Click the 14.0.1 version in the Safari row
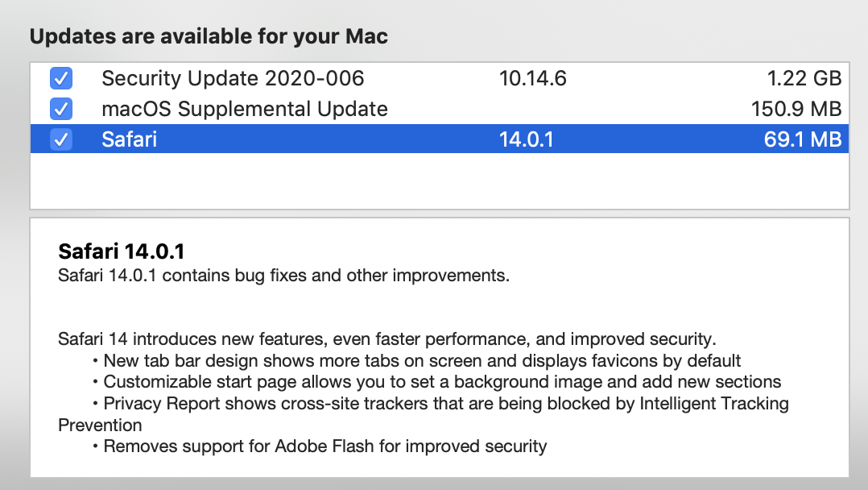The width and height of the screenshot is (868, 490). click(526, 139)
